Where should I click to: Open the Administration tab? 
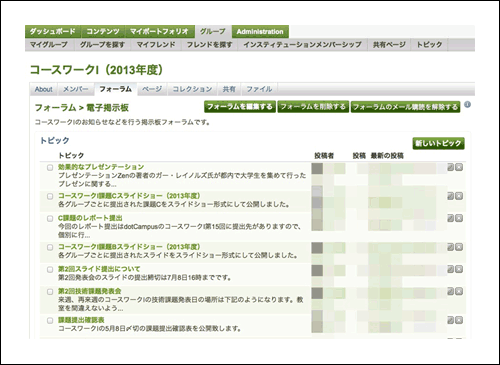(260, 32)
